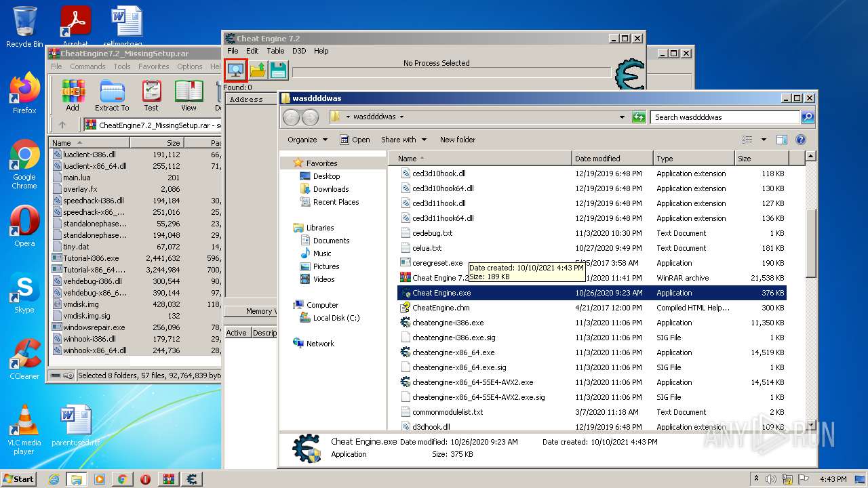Toggle Explorer preview pane icon

click(781, 140)
